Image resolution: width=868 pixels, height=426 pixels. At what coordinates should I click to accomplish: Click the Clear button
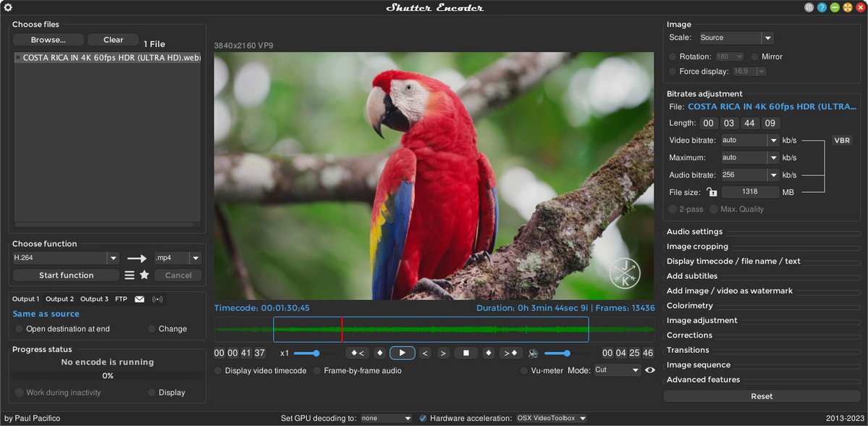click(113, 40)
